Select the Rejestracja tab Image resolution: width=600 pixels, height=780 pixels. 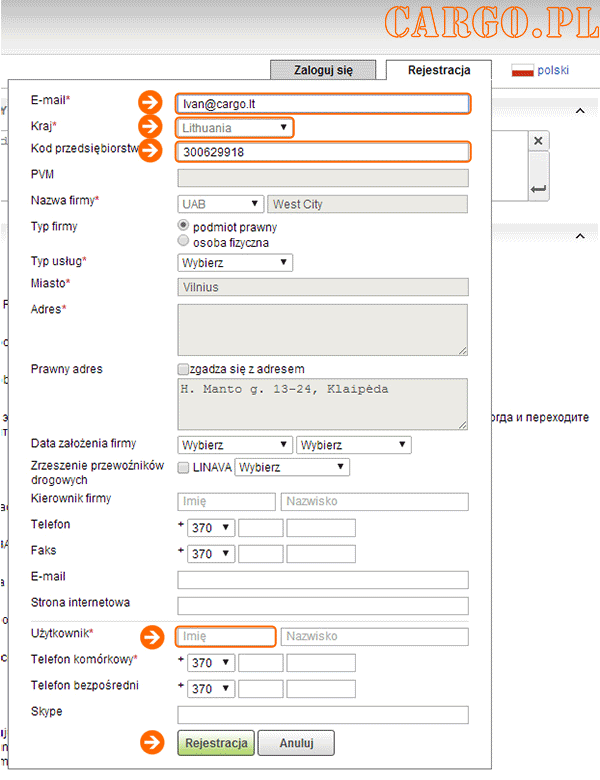coord(439,70)
